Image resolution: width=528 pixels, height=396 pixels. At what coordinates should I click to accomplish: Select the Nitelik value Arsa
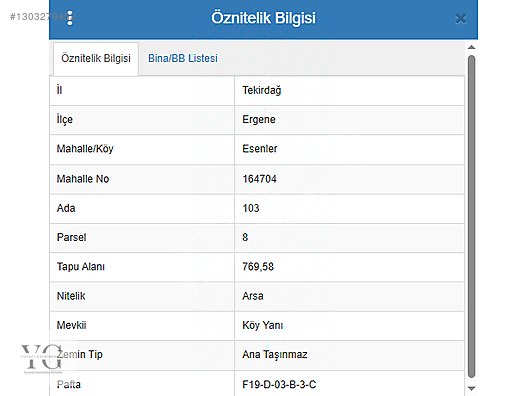click(x=253, y=296)
